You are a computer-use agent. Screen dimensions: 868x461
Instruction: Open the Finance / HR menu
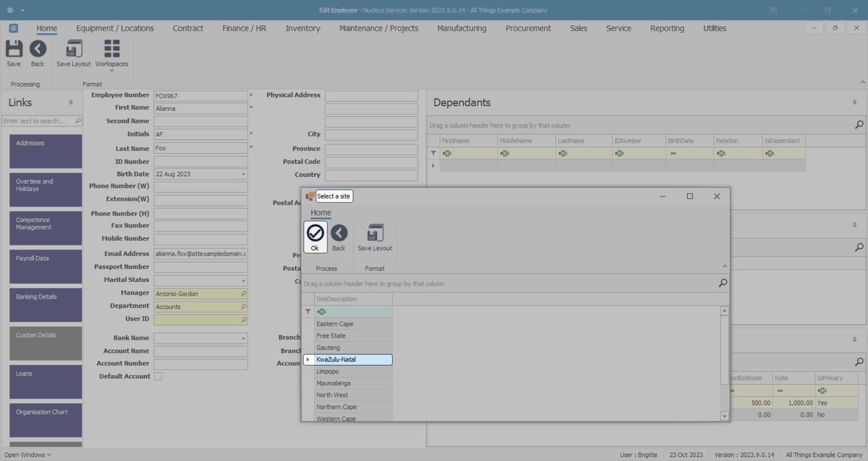244,28
